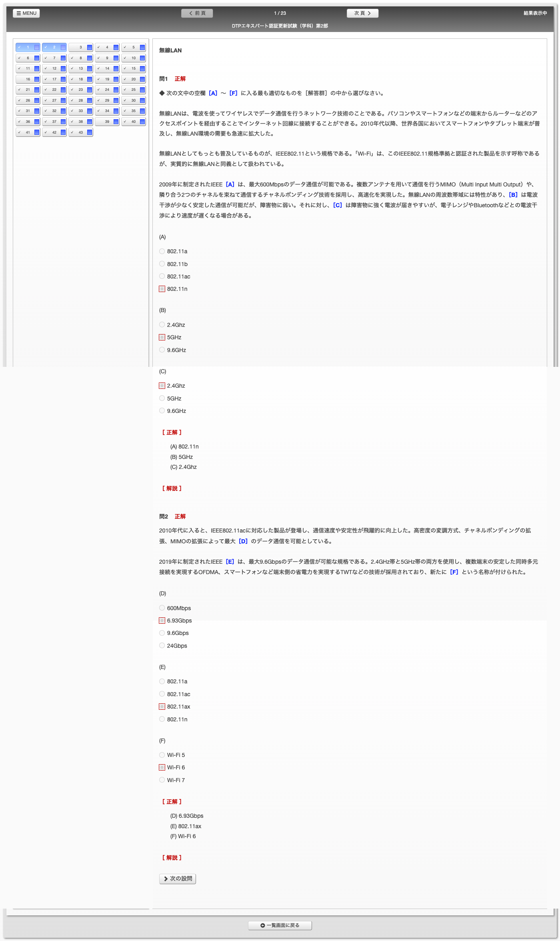The image size is (560, 941).
Task: Go to next page with 次頁 button
Action: (x=362, y=13)
